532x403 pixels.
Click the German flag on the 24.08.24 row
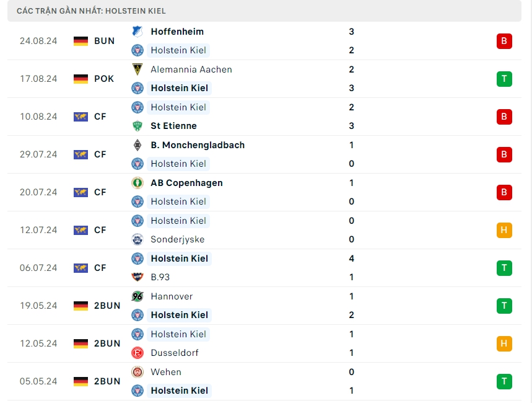[81, 41]
